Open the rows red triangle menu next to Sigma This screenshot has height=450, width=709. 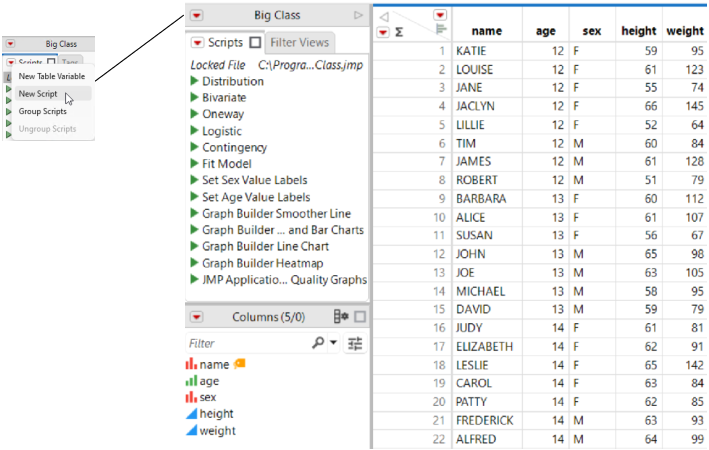pos(383,33)
